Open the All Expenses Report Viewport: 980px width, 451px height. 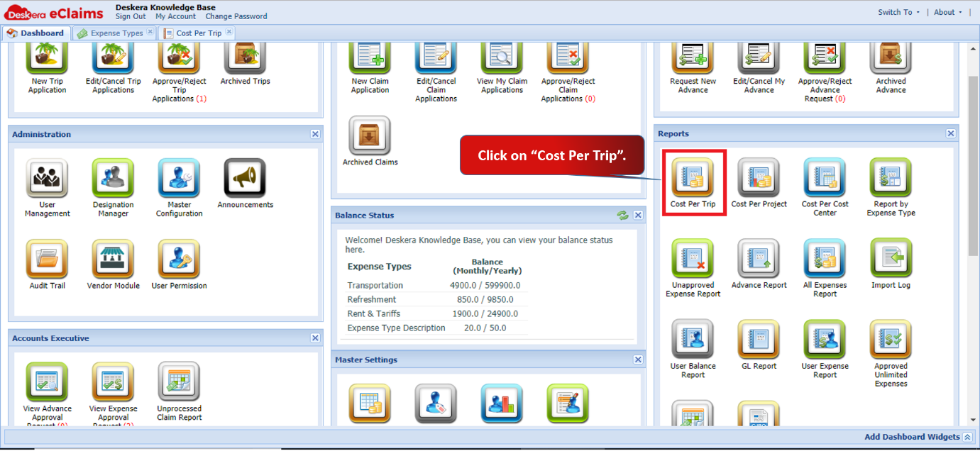click(x=825, y=258)
